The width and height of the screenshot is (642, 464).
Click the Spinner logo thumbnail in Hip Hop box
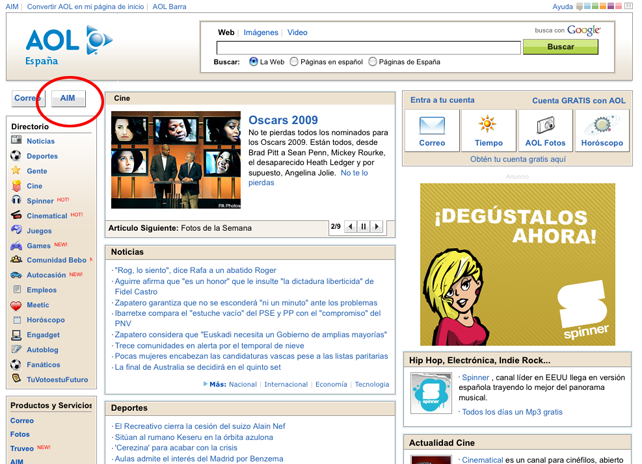tap(431, 393)
